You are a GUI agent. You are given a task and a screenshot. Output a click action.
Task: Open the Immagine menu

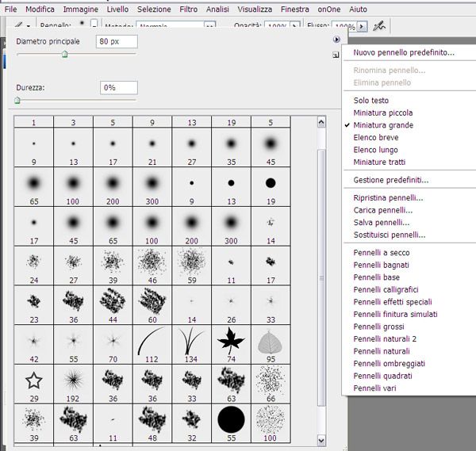pyautogui.click(x=80, y=10)
